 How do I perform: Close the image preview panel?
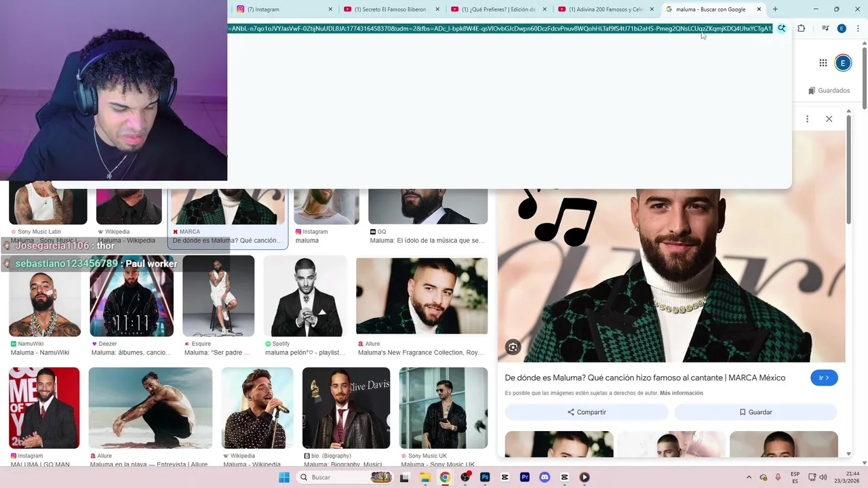point(829,119)
